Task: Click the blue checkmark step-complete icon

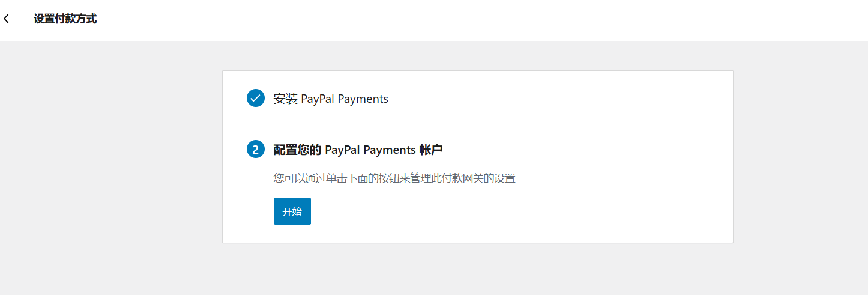Action: (256, 98)
